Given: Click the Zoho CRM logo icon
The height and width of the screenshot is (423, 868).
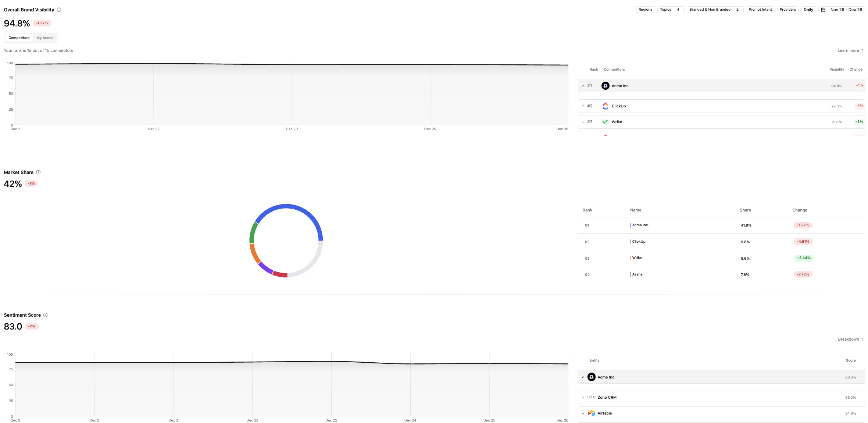Looking at the screenshot, I should [591, 398].
